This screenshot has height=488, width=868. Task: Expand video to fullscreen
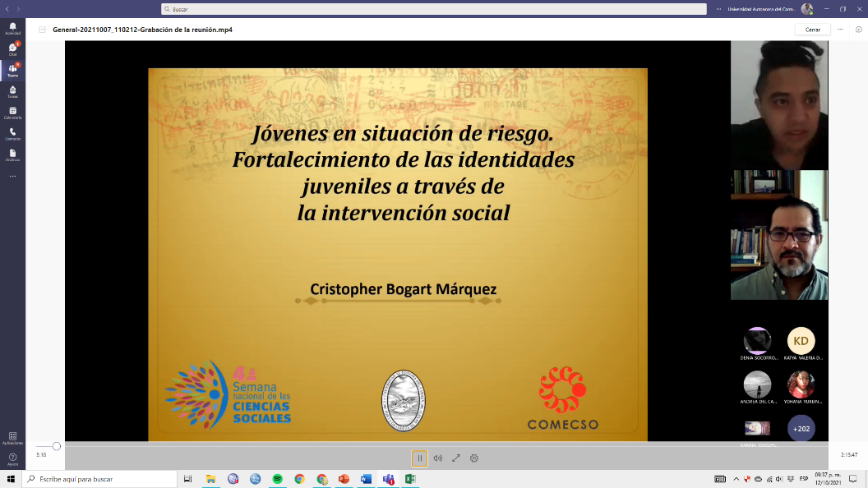click(455, 458)
